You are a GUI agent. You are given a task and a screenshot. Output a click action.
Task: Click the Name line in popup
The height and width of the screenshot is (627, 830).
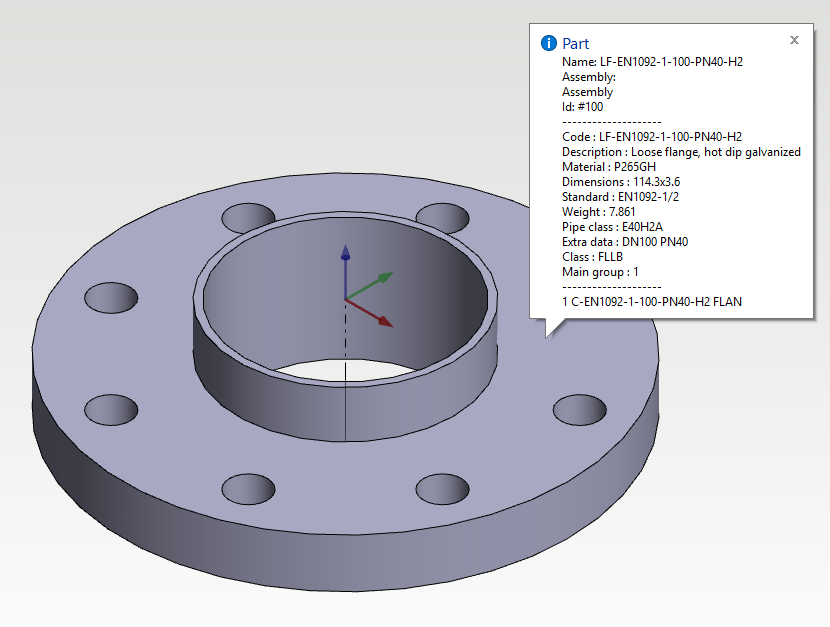point(652,62)
